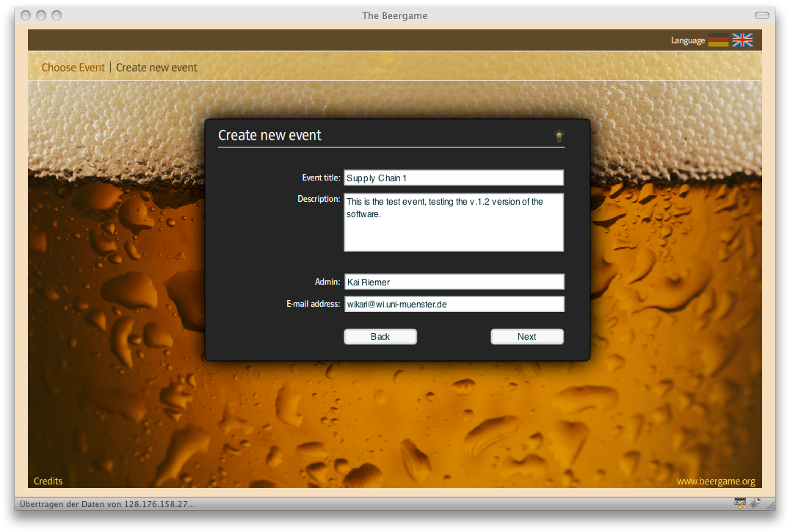Close the Beergame window

point(26,15)
